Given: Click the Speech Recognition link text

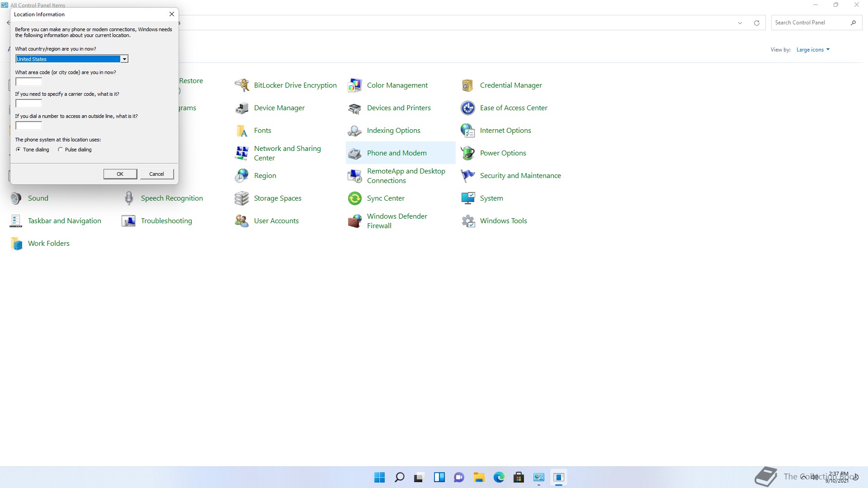Looking at the screenshot, I should click(x=172, y=198).
